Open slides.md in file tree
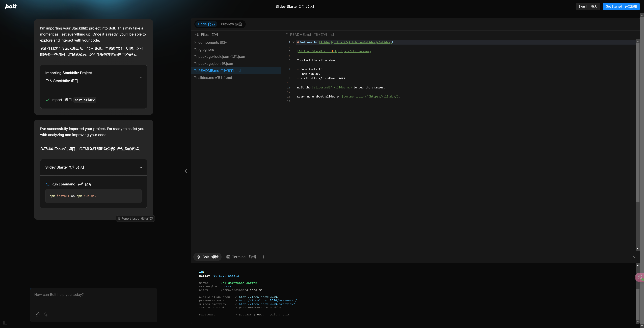Screen dimensions: 644x328 tap(236, 78)
